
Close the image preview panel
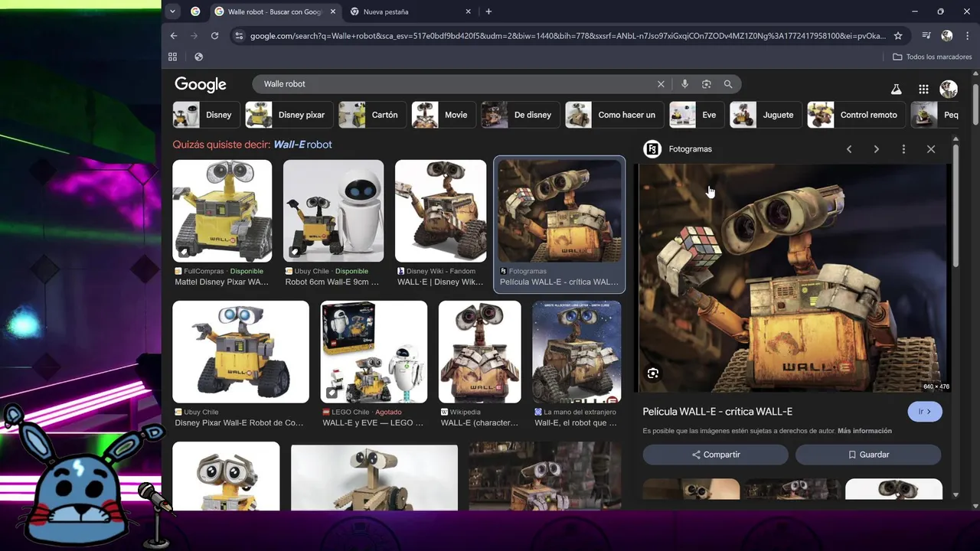(x=931, y=149)
